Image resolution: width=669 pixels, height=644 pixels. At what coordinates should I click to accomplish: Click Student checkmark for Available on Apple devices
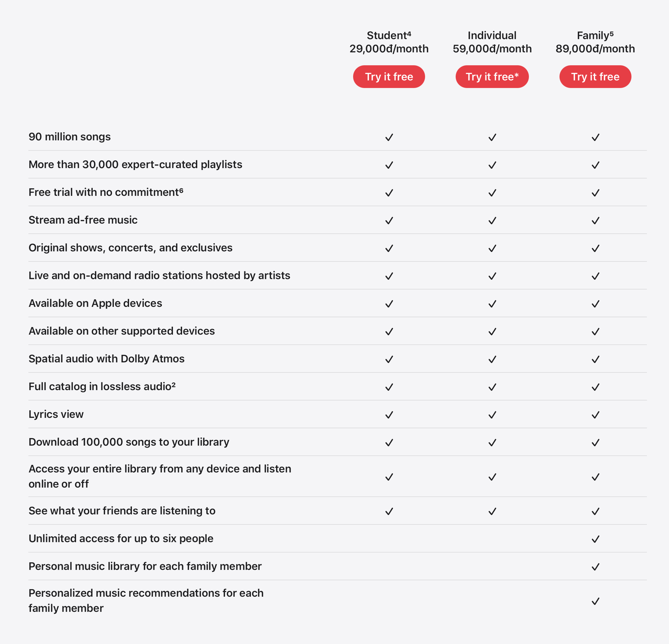389,304
